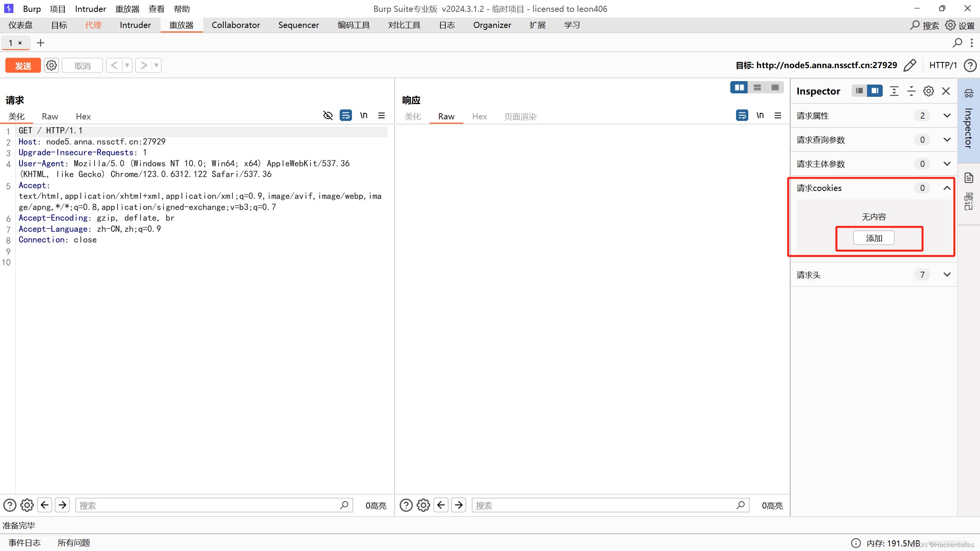The image size is (980, 551).
Task: Open the history back dropdown arrow
Action: tap(127, 65)
